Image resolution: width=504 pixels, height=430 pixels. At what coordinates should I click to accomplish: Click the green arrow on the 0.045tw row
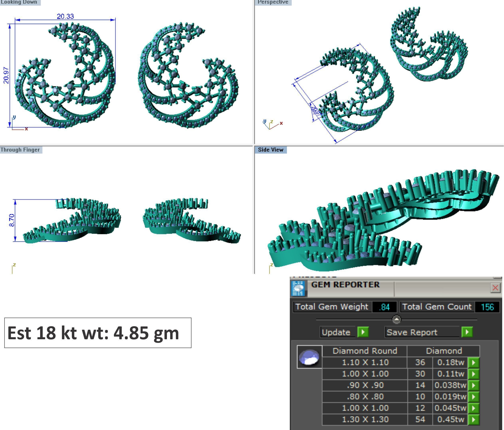click(474, 408)
